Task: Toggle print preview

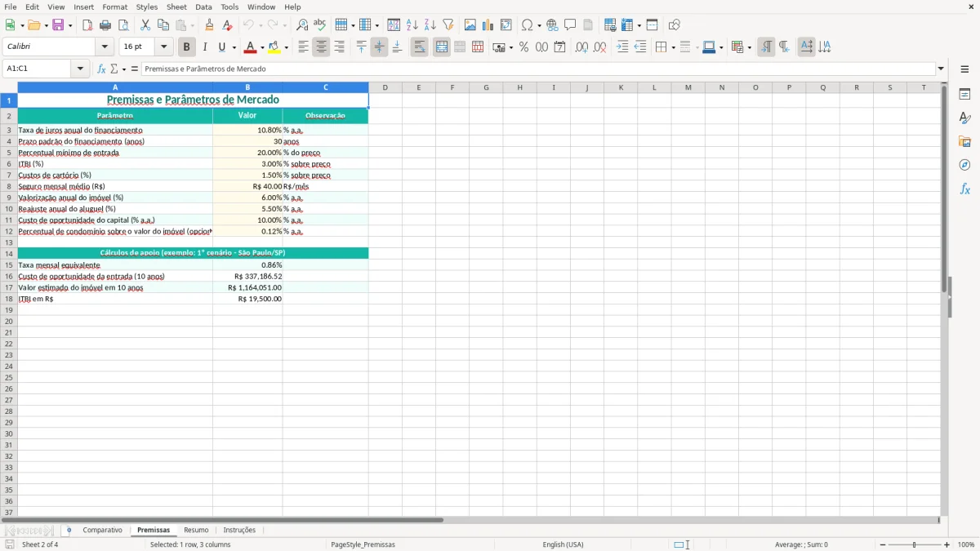Action: 123,25
